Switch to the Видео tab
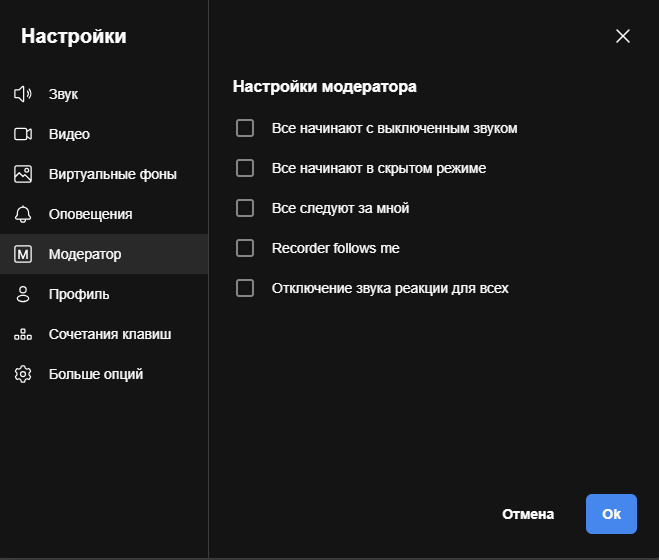This screenshot has height=560, width=659. pyautogui.click(x=104, y=134)
